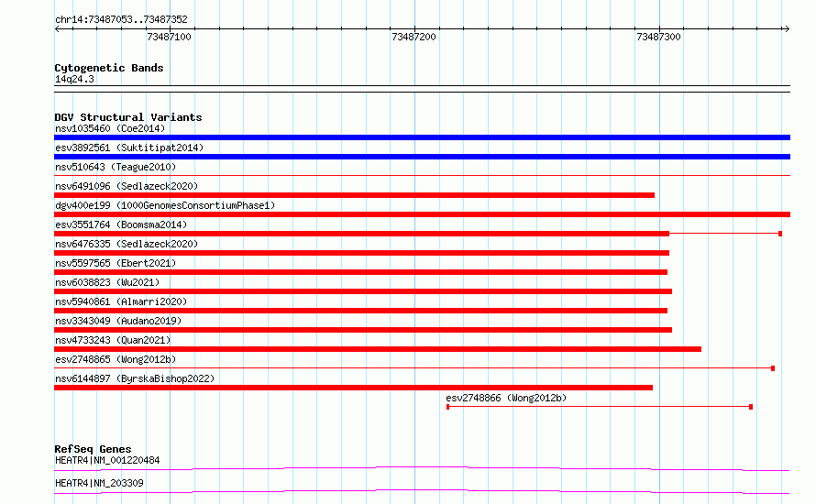The width and height of the screenshot is (816, 504).
Task: Click esv2748866 (Wong2012b) label
Action: pyautogui.click(x=506, y=398)
